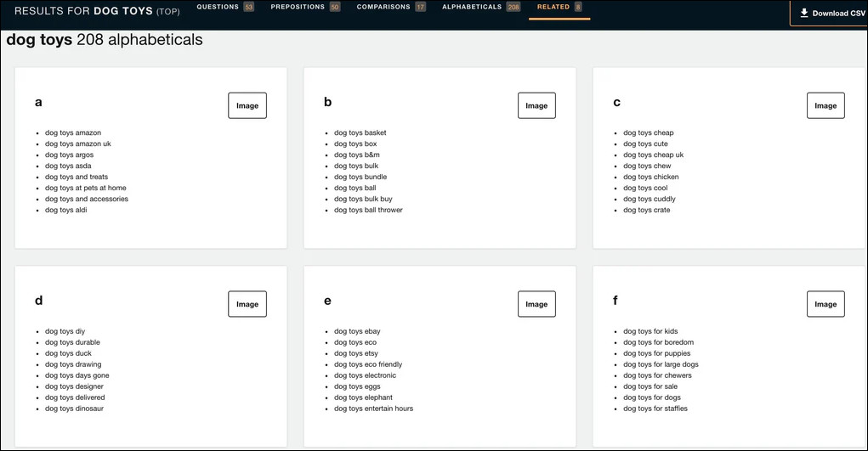Click the Download CSV button
The width and height of the screenshot is (868, 451).
pos(832,14)
